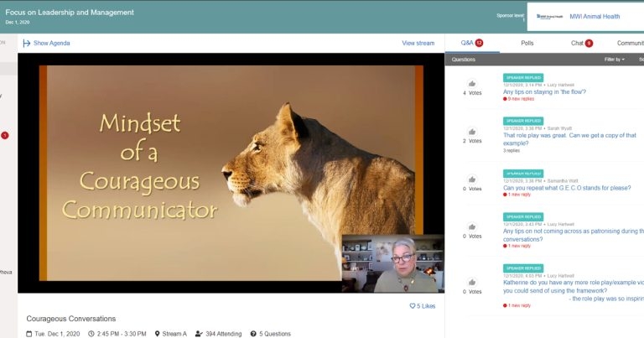Image resolution: width=644 pixels, height=338 pixels.
Task: Click 'Speaker Replied' badge on patronising question
Action: point(523,217)
